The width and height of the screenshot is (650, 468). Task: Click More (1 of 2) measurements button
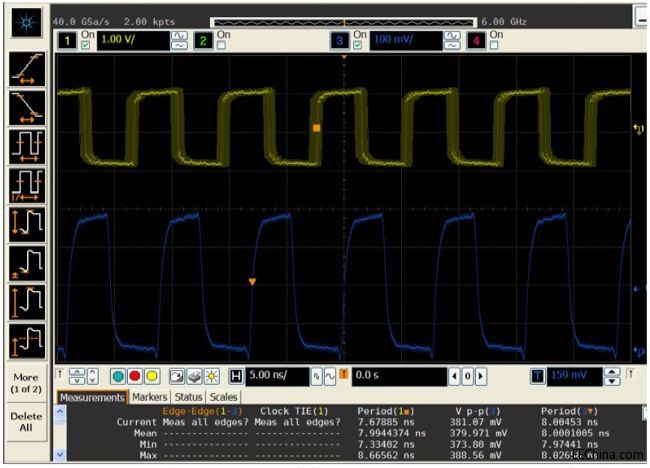click(26, 383)
